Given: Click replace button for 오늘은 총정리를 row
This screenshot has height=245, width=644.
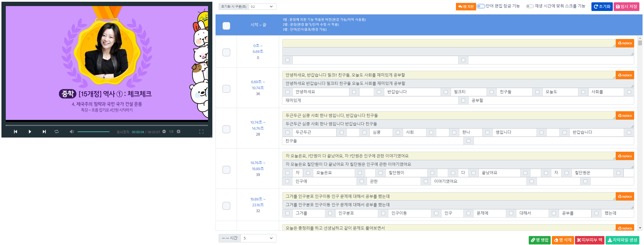Looking at the screenshot, I should pos(625,228).
